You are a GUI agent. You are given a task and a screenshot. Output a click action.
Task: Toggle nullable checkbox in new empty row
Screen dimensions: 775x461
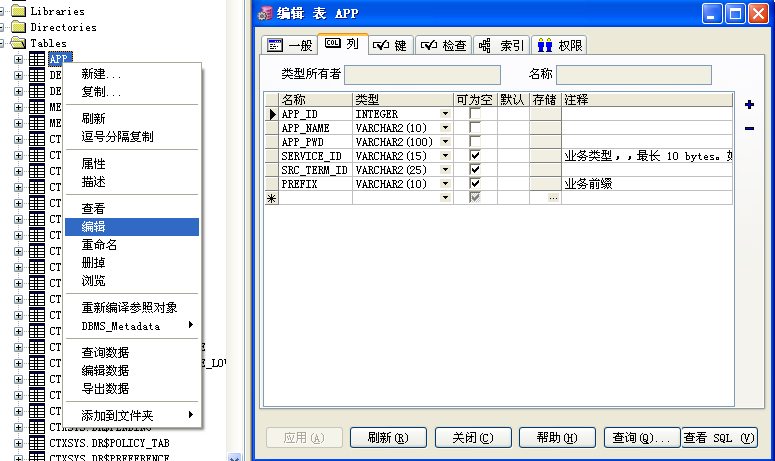pos(475,197)
